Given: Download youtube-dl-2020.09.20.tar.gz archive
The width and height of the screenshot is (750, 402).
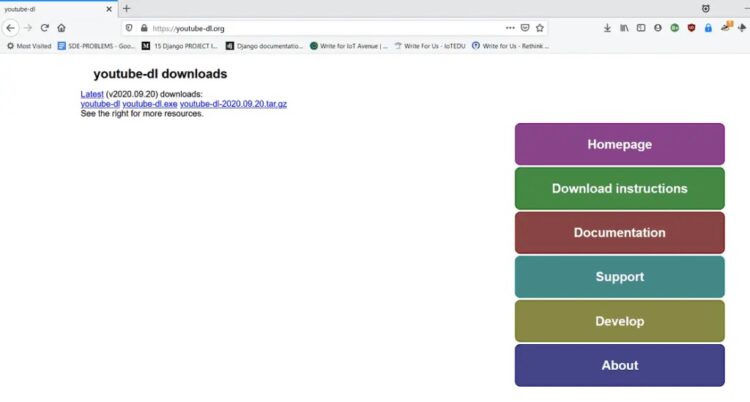Looking at the screenshot, I should tap(233, 104).
